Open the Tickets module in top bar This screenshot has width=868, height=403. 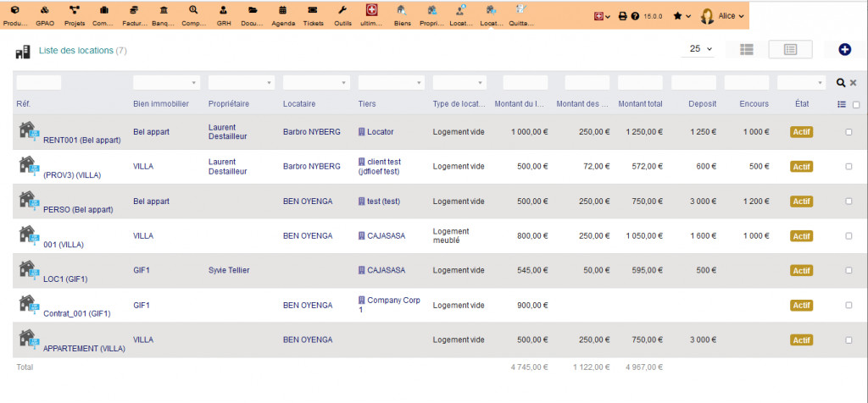click(x=313, y=14)
